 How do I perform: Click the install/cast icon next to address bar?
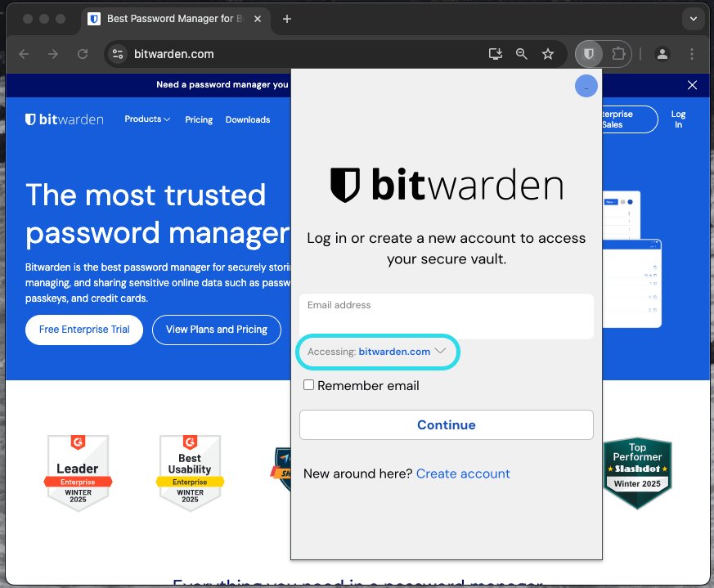494,54
